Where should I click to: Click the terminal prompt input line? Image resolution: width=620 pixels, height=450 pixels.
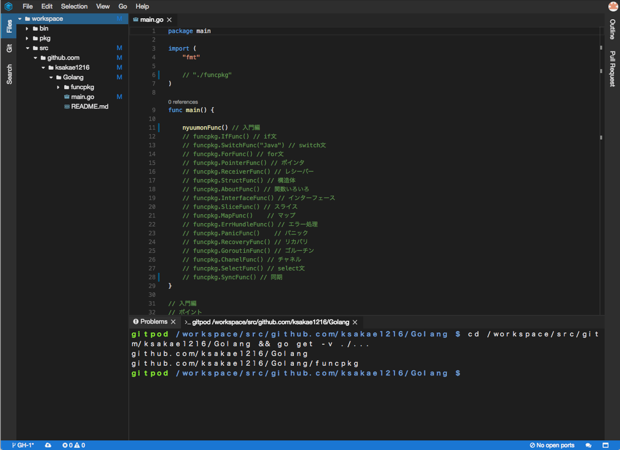(296, 373)
